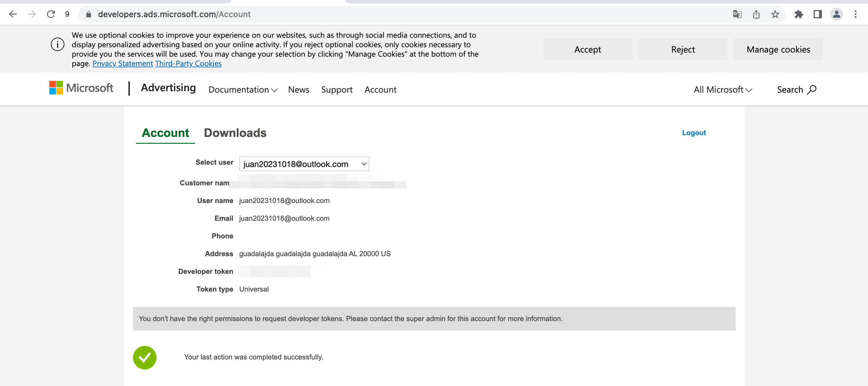Image resolution: width=868 pixels, height=386 pixels.
Task: Click the 'Your last action was completed successfully' text
Action: coord(253,357)
